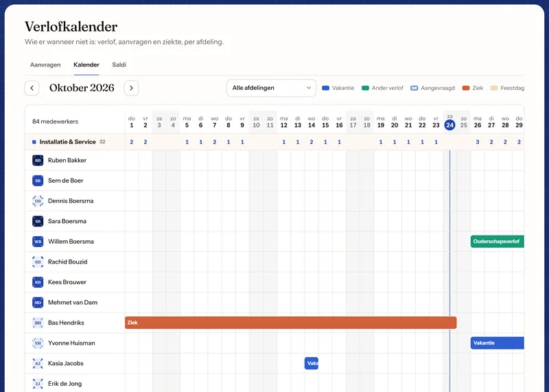This screenshot has width=549, height=392.
Task: Click Rachid Bouzid's avatar
Action: click(x=38, y=262)
